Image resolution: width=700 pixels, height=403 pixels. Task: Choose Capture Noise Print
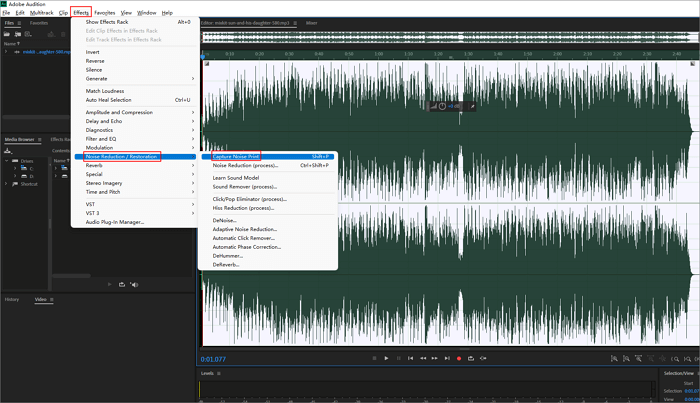click(x=267, y=157)
